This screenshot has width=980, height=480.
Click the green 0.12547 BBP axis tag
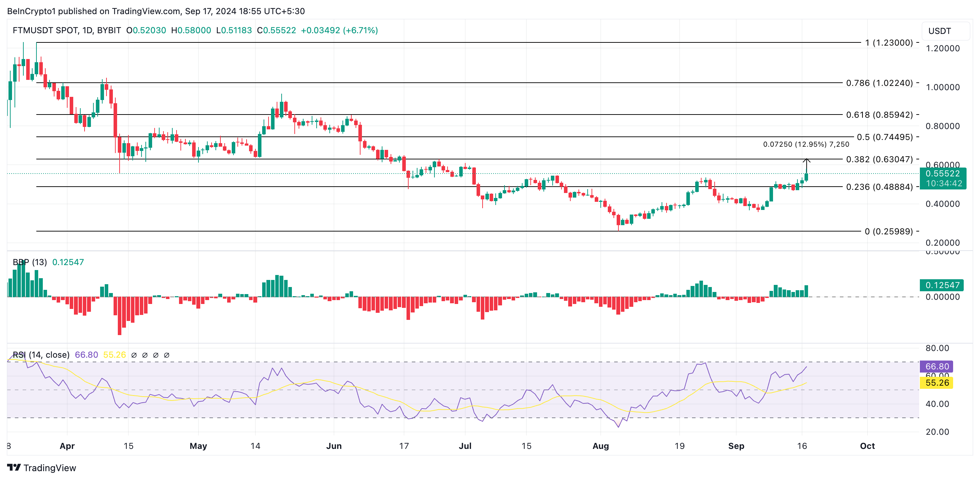pos(941,285)
